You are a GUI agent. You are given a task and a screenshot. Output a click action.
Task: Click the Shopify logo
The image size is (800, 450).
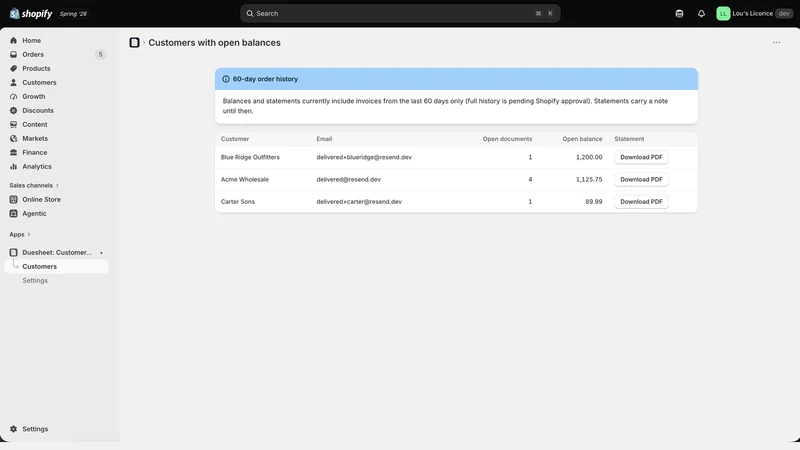point(31,14)
